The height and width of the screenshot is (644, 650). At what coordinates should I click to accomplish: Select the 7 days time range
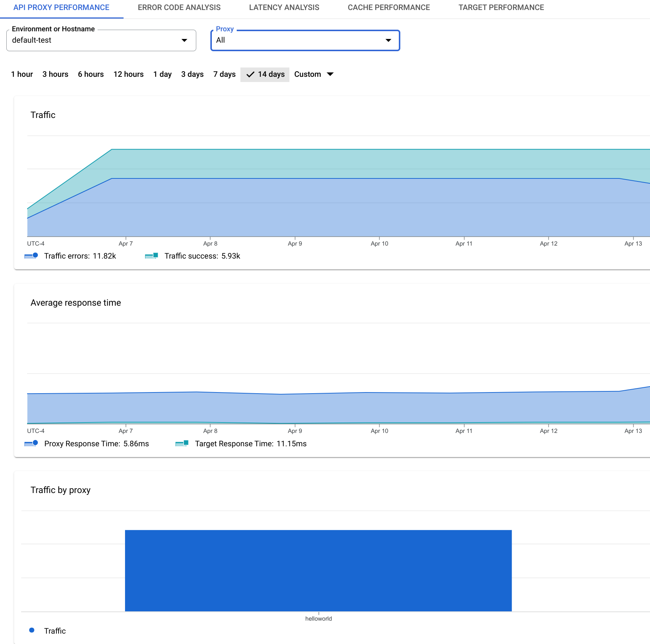[x=224, y=74]
